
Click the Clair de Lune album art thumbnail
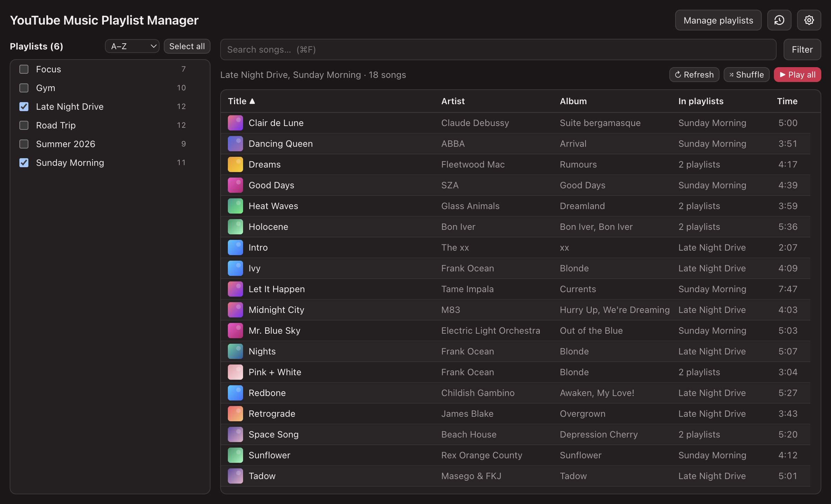[x=235, y=123]
